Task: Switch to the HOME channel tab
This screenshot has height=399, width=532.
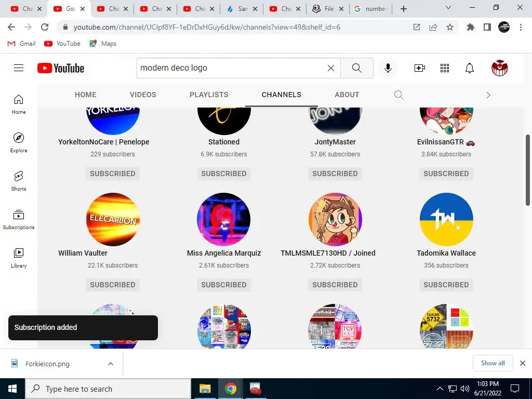Action: click(x=86, y=95)
